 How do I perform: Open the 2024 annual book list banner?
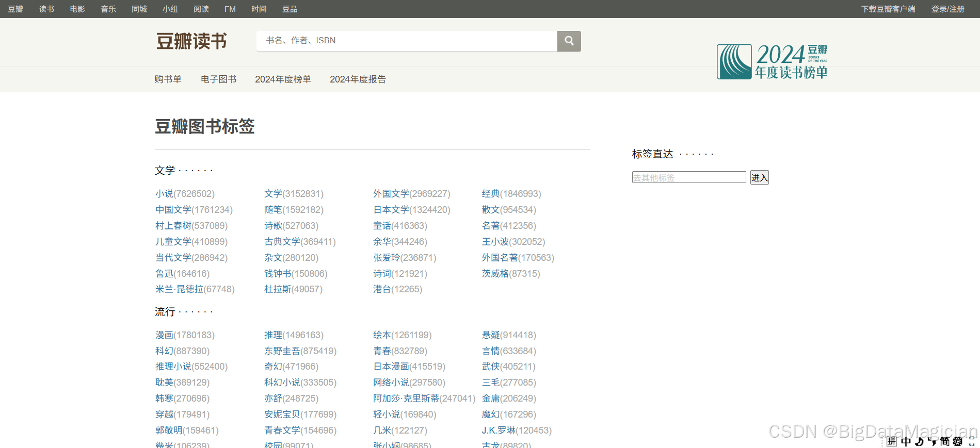tap(772, 61)
